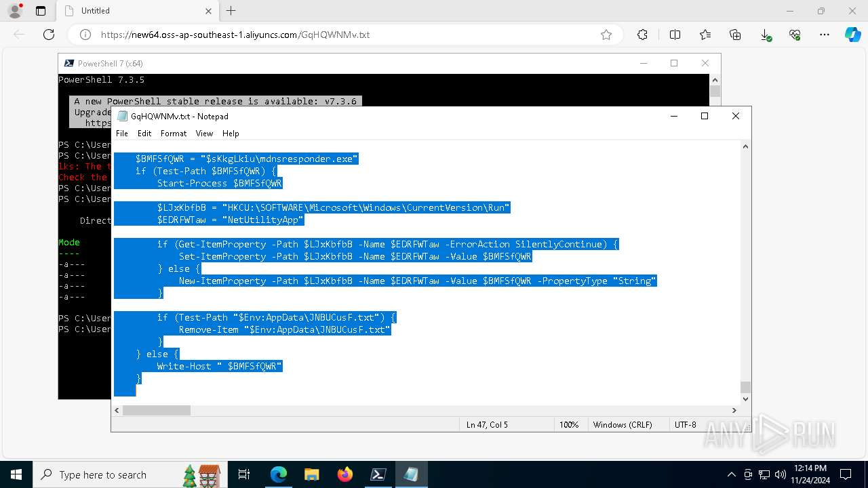Screen dimensions: 868x488
Task: Minimize the PowerShell 7 window
Action: pos(643,63)
